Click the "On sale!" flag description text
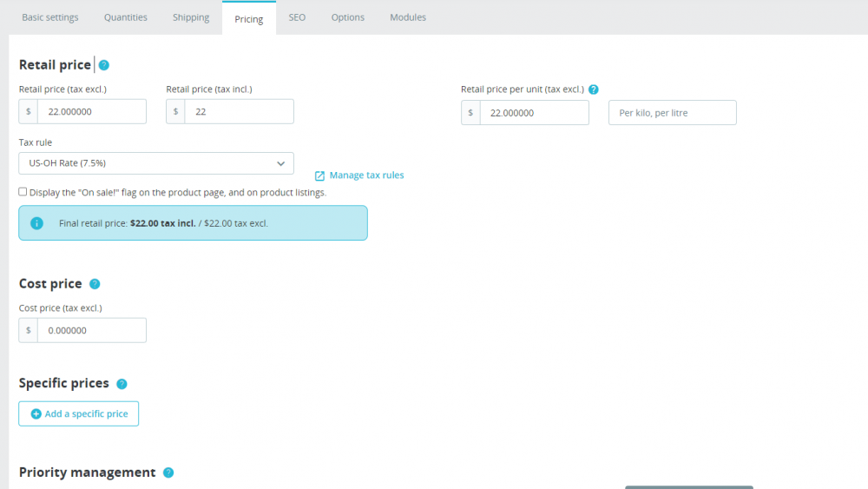The image size is (868, 489). [178, 192]
